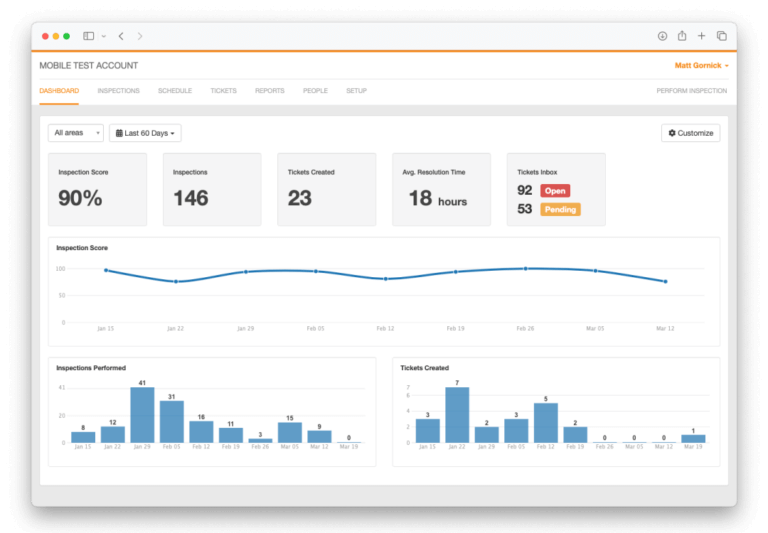
Task: Click the gear Customize button
Action: pyautogui.click(x=690, y=133)
